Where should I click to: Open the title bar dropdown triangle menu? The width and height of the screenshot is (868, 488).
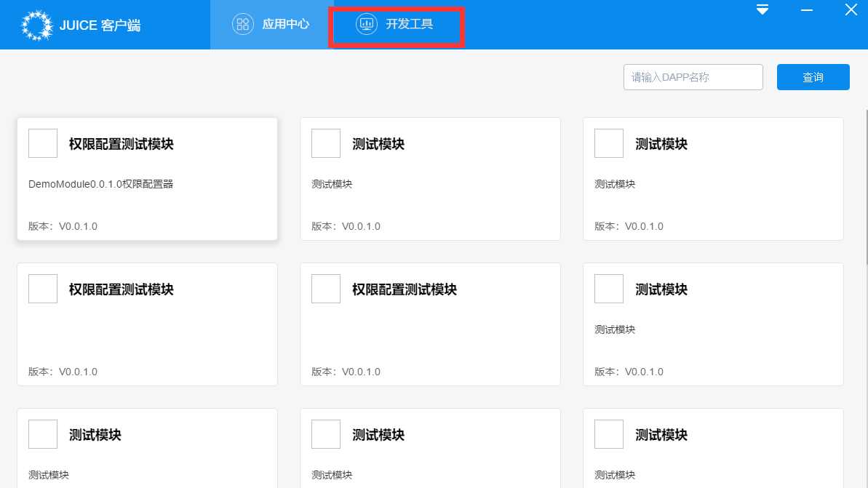(763, 9)
